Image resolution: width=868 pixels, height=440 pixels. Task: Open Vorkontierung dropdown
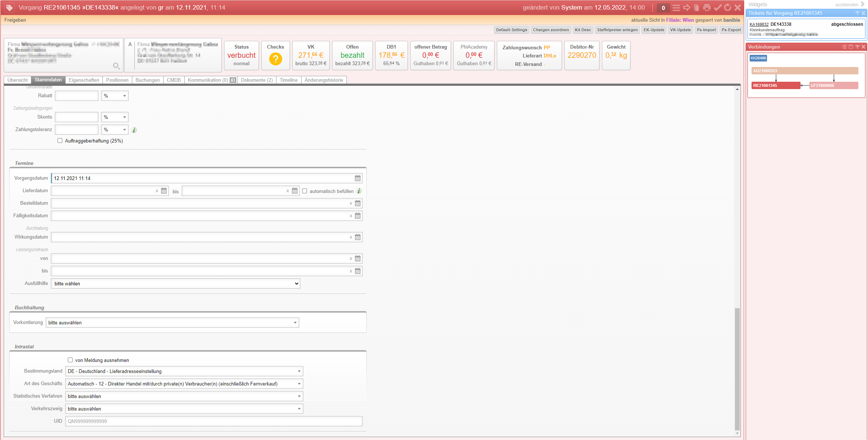(172, 323)
